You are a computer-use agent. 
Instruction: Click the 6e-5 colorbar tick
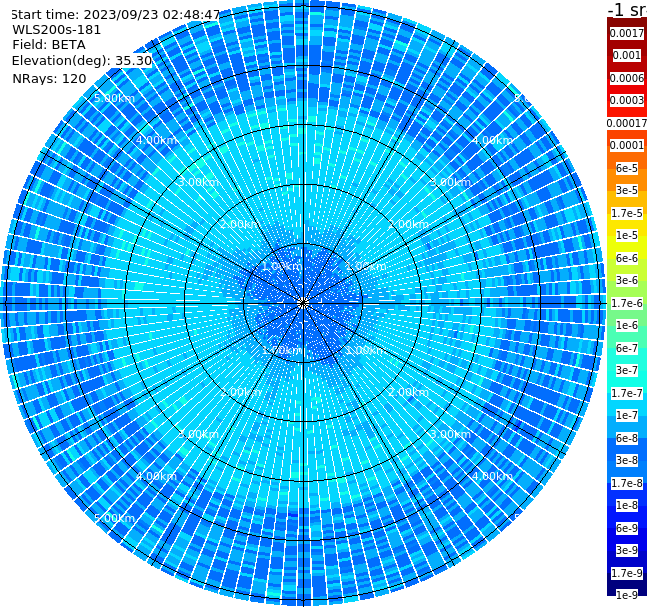pos(627,168)
